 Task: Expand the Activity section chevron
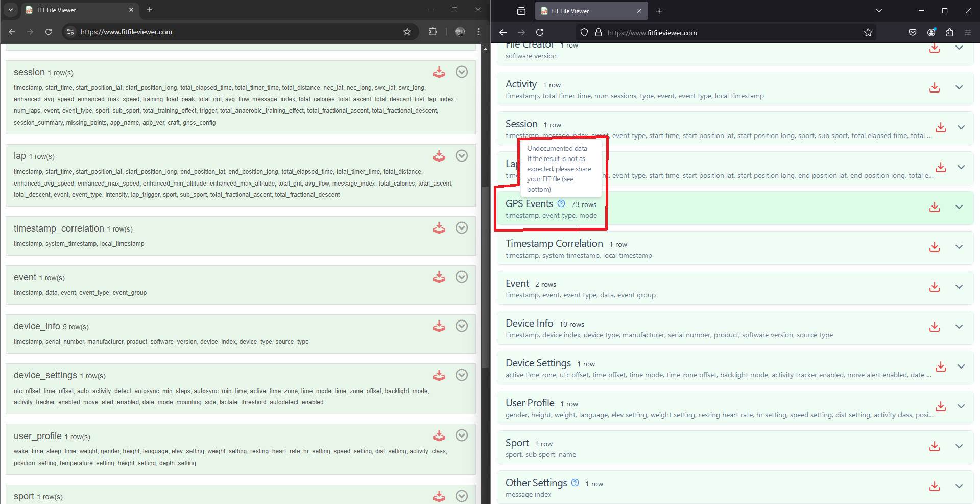coord(959,87)
